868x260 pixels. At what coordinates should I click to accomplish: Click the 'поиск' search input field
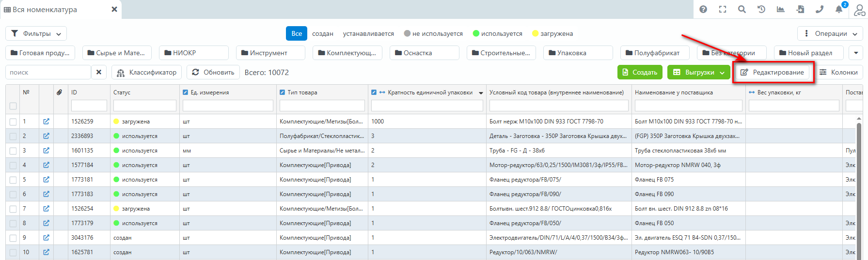click(x=48, y=72)
